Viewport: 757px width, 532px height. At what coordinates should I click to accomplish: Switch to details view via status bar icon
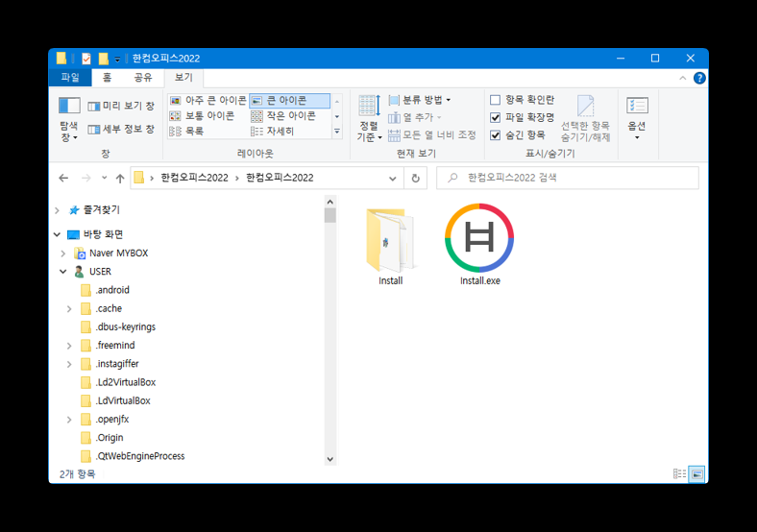tap(680, 474)
